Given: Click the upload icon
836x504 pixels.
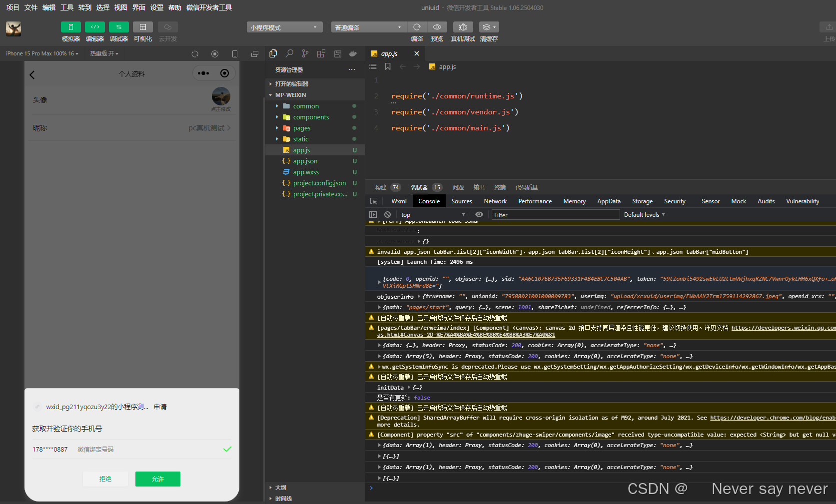Looking at the screenshot, I should coord(829,27).
